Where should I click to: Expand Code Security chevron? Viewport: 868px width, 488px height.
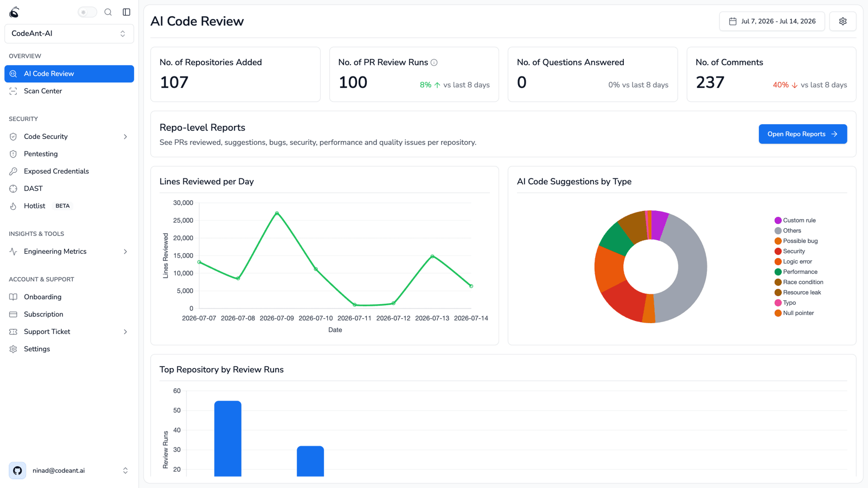point(125,137)
